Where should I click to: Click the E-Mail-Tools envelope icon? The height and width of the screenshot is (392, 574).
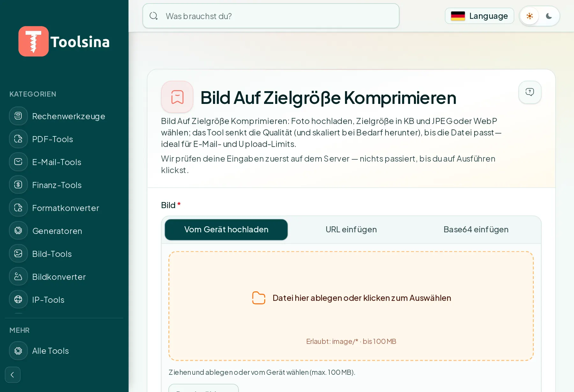point(18,162)
